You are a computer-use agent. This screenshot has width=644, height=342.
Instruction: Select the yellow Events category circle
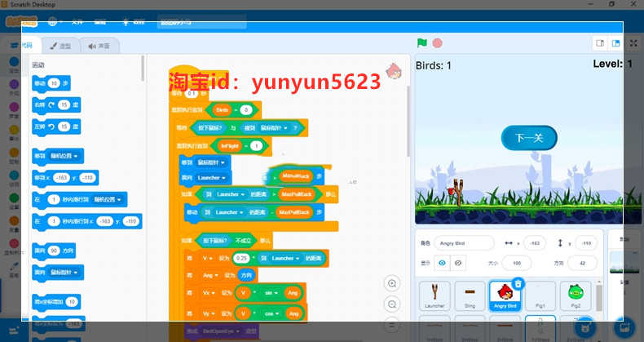point(14,130)
